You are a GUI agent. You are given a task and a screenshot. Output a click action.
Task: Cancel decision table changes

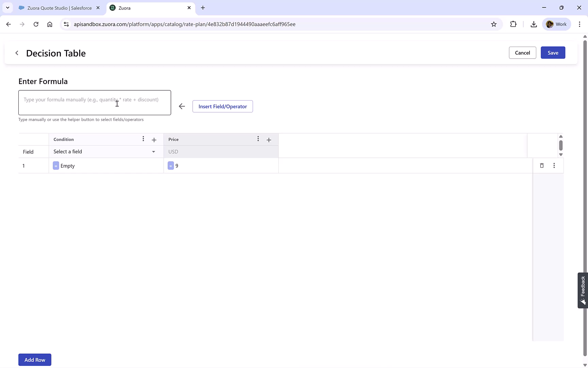coord(522,52)
